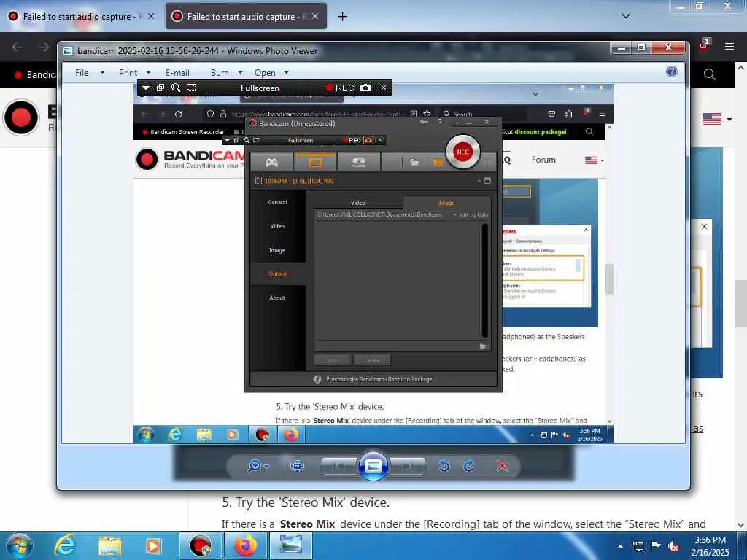This screenshot has width=747, height=560.
Task: Open Windows Media Player from the taskbar
Action: 153,545
